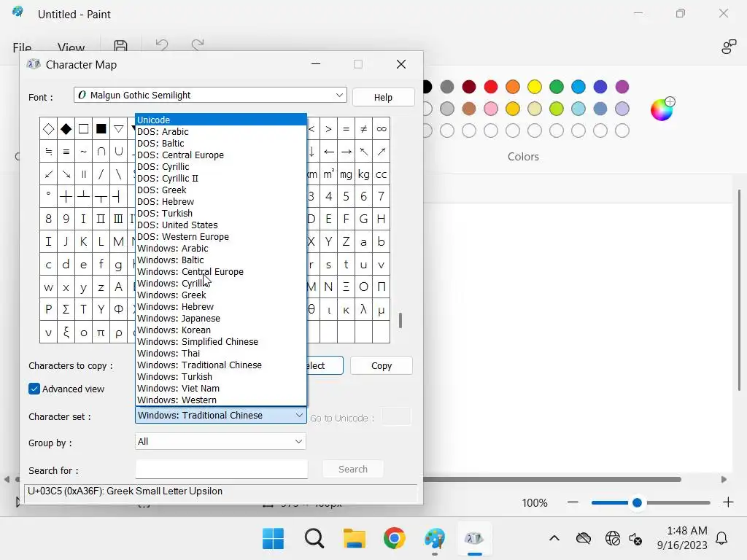Launch Google Chrome from the taskbar
The image size is (747, 560).
[x=395, y=539]
